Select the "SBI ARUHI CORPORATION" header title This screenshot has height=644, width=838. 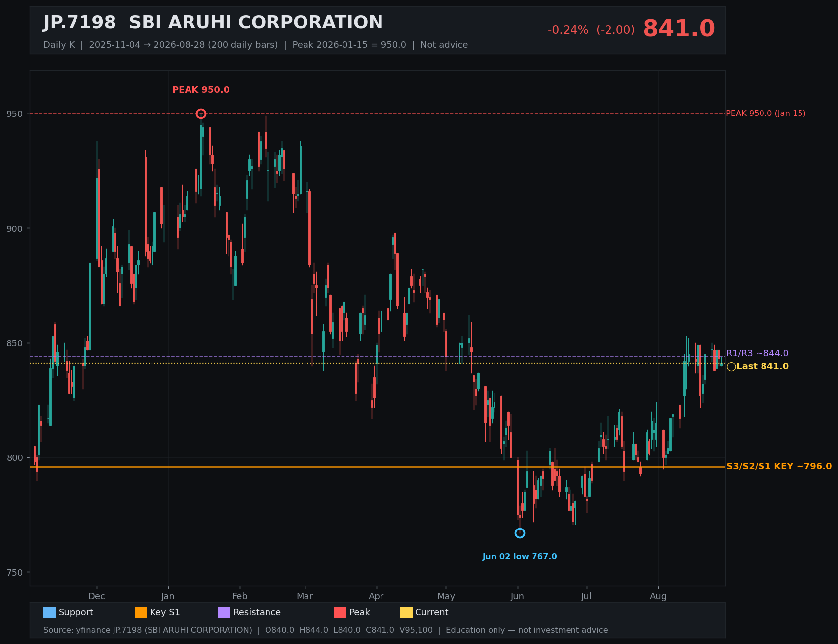256,23
